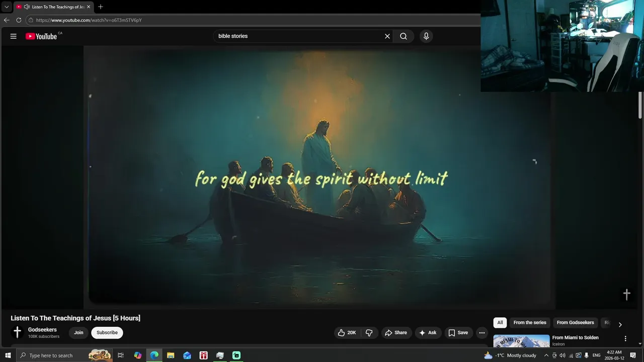
Task: Start voice search with microphone icon
Action: pos(426,36)
